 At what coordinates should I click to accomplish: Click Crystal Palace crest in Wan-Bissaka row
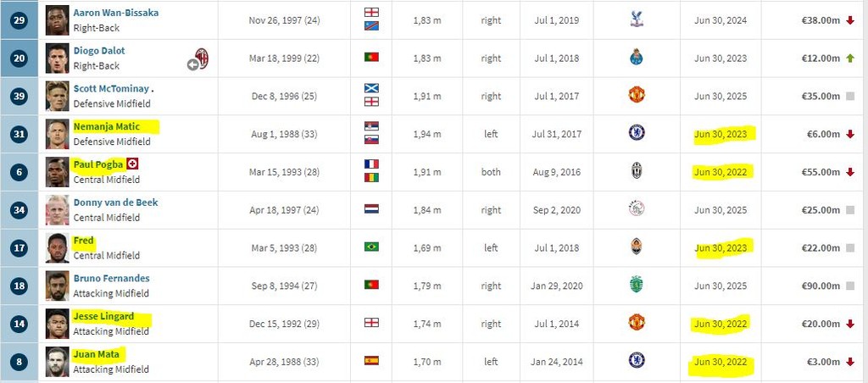tap(637, 19)
